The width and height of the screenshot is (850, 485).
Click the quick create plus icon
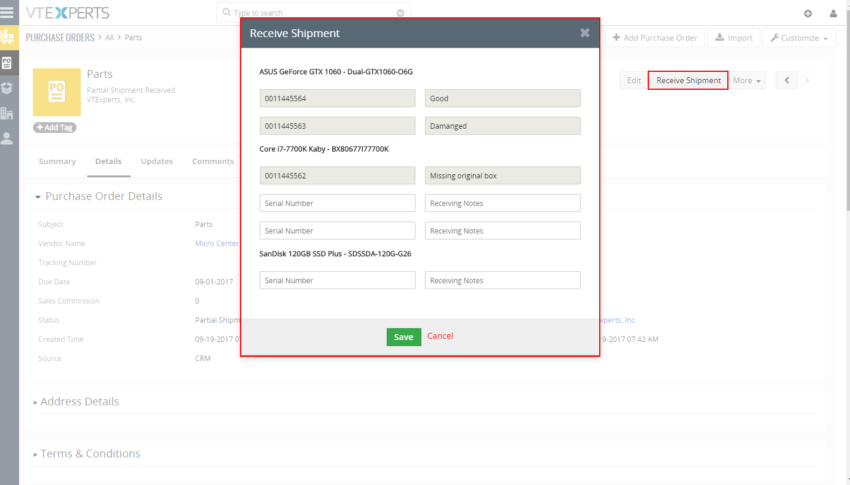808,14
